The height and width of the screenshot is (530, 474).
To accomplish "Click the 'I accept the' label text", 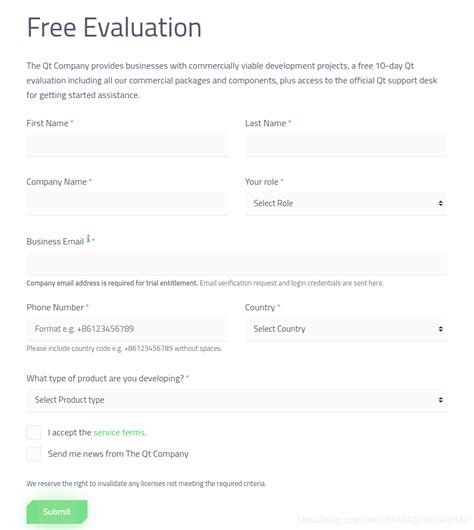I will pyautogui.click(x=69, y=433).
